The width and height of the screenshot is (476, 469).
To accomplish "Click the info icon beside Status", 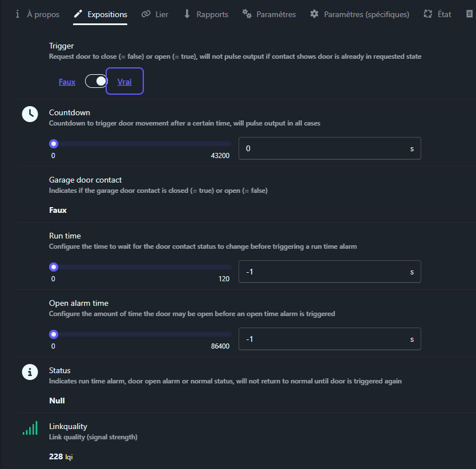I will click(x=30, y=371).
